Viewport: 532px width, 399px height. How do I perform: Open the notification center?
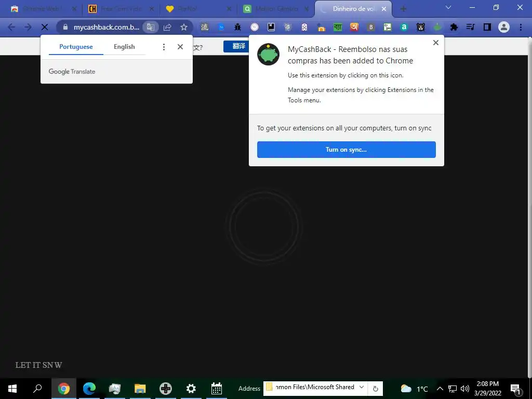(x=516, y=389)
